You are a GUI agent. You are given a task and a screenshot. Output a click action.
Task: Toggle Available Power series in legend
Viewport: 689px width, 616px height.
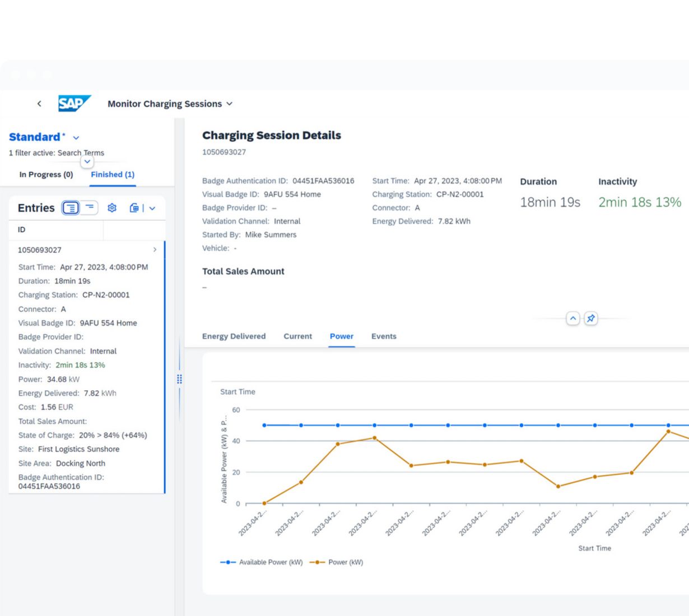click(x=262, y=562)
